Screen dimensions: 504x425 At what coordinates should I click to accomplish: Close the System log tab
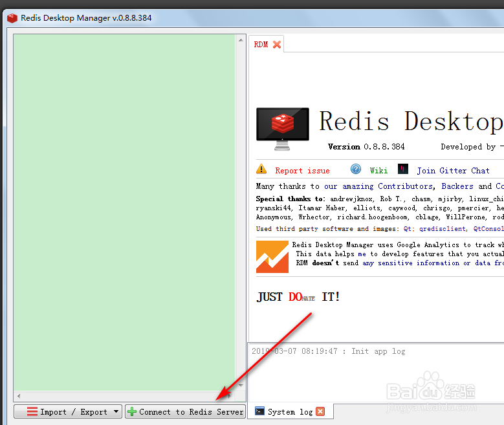pos(320,411)
